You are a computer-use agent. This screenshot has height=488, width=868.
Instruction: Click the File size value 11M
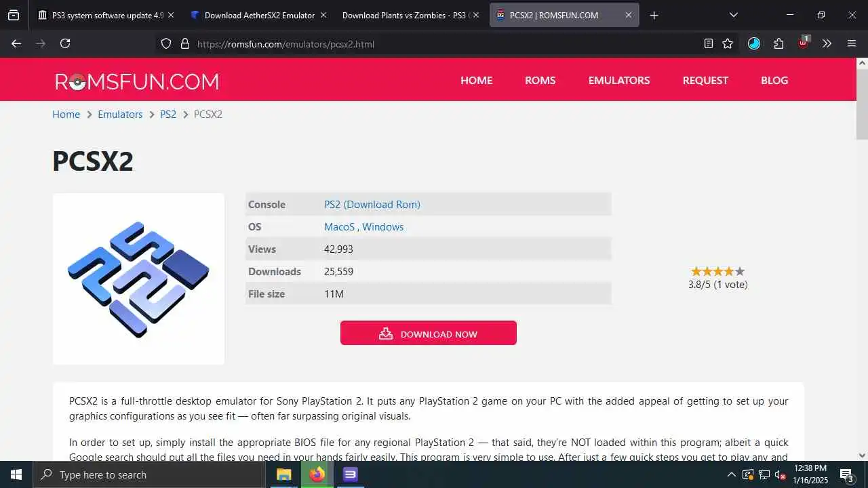click(334, 293)
